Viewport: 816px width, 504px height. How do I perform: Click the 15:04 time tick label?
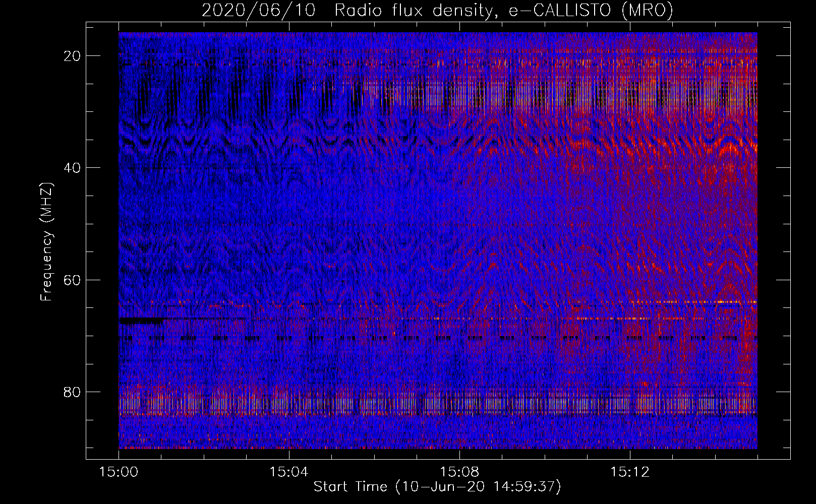(x=288, y=472)
